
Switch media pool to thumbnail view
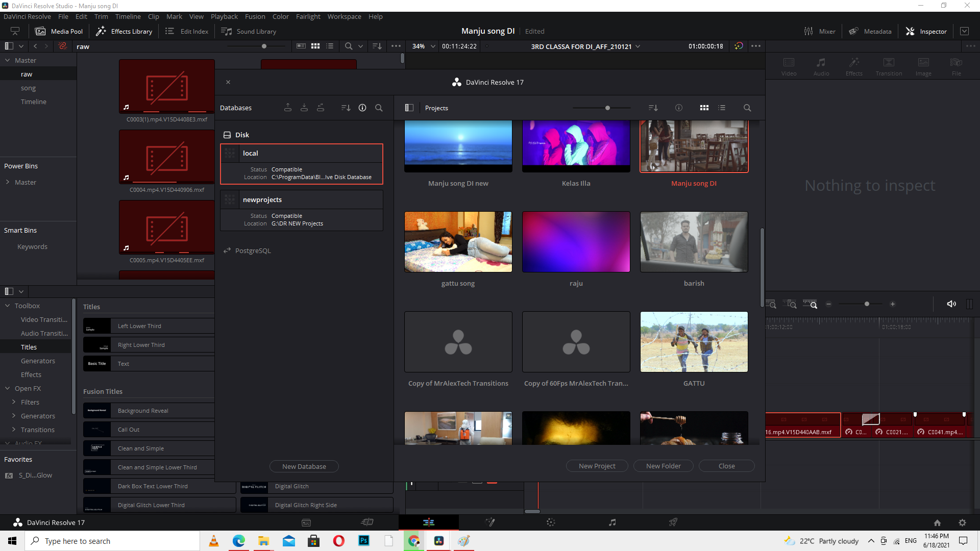315,46
